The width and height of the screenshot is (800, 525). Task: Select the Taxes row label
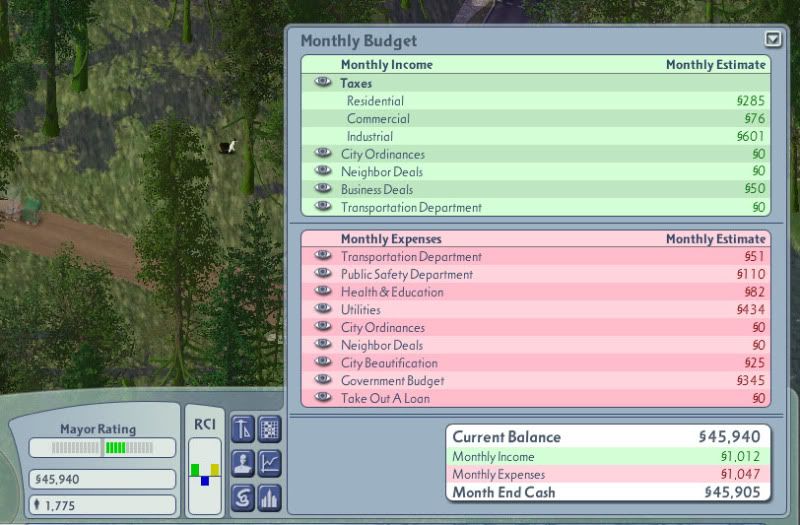[x=356, y=83]
